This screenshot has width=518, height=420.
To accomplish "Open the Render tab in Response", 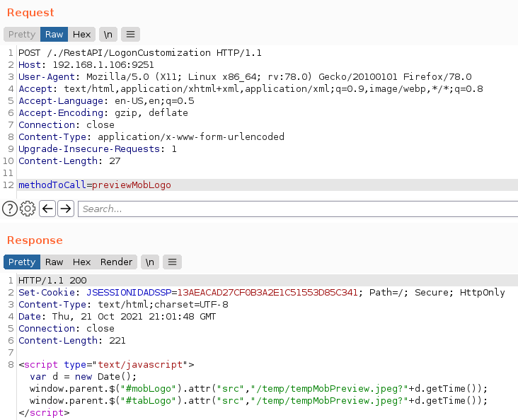I will pyautogui.click(x=116, y=262).
